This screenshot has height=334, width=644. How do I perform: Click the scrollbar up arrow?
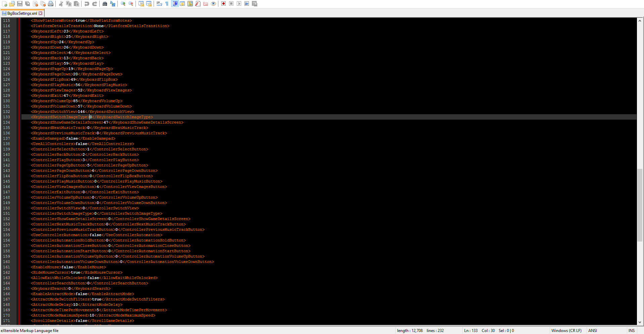pyautogui.click(x=640, y=20)
